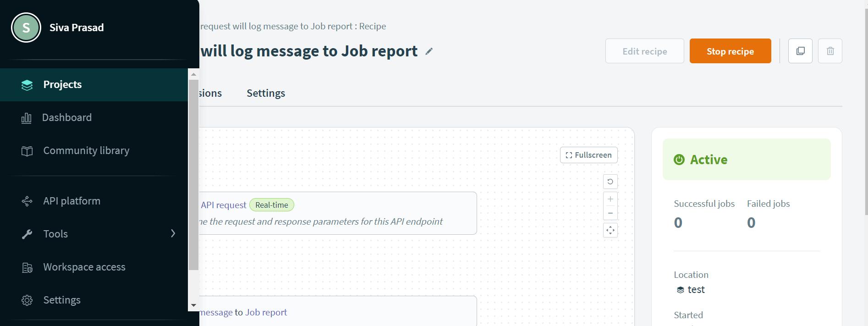Open Projects in the sidebar
868x326 pixels.
click(x=62, y=85)
